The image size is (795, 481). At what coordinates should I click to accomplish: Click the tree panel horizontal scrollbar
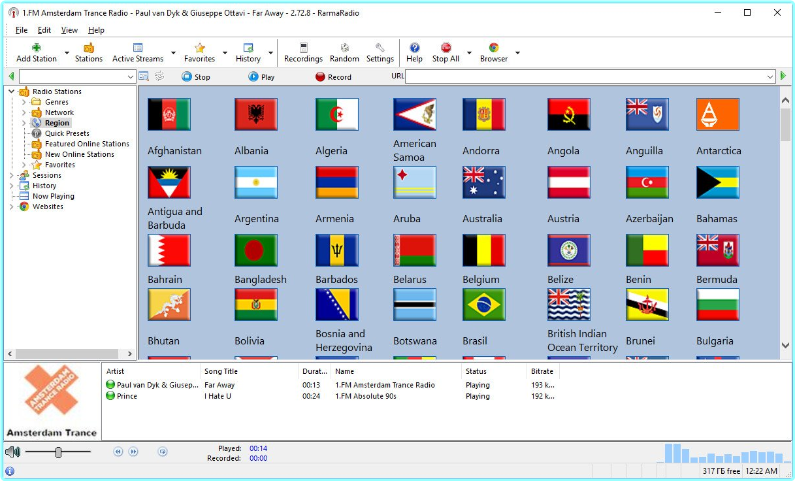(x=69, y=354)
